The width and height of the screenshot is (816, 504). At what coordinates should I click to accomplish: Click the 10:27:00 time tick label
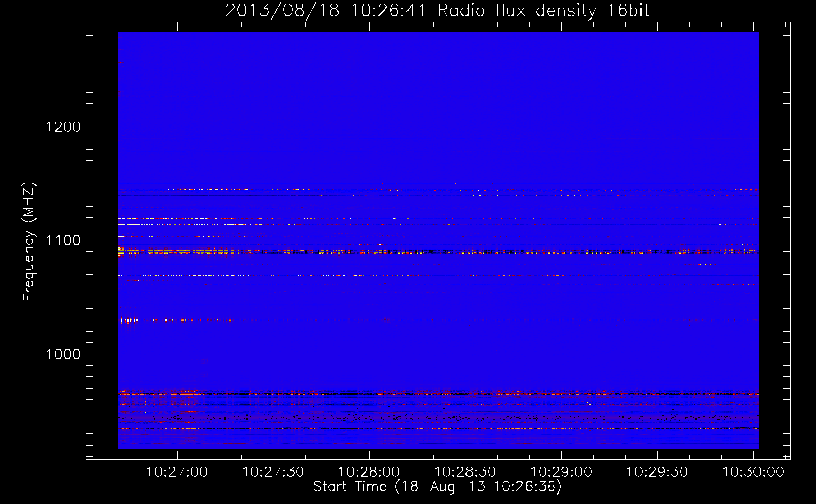(x=177, y=472)
